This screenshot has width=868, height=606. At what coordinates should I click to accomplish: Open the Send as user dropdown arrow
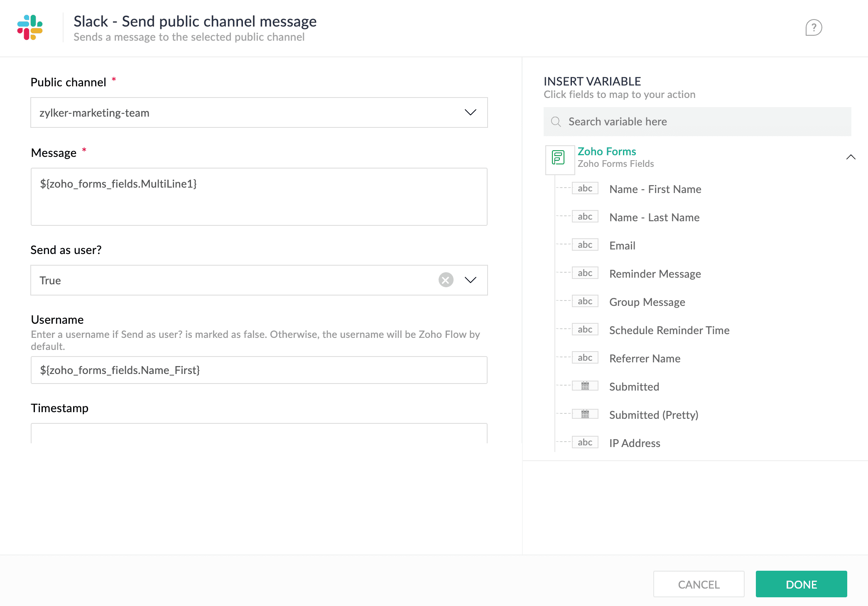click(471, 280)
